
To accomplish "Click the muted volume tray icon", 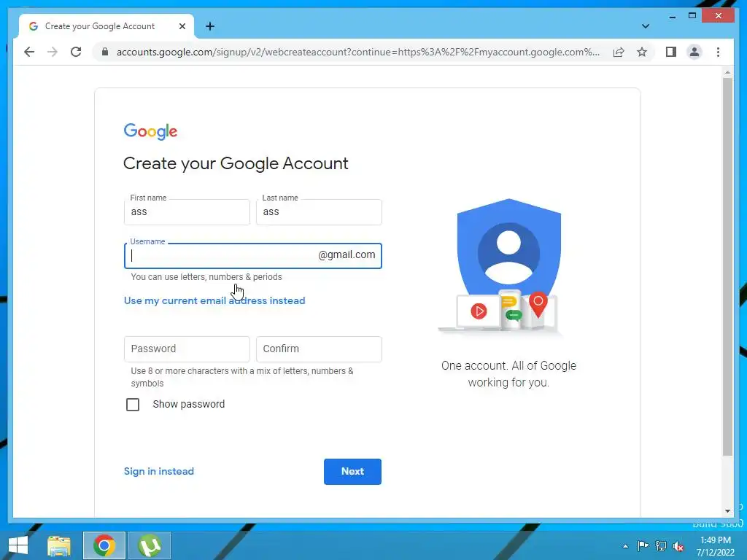I will click(x=678, y=546).
